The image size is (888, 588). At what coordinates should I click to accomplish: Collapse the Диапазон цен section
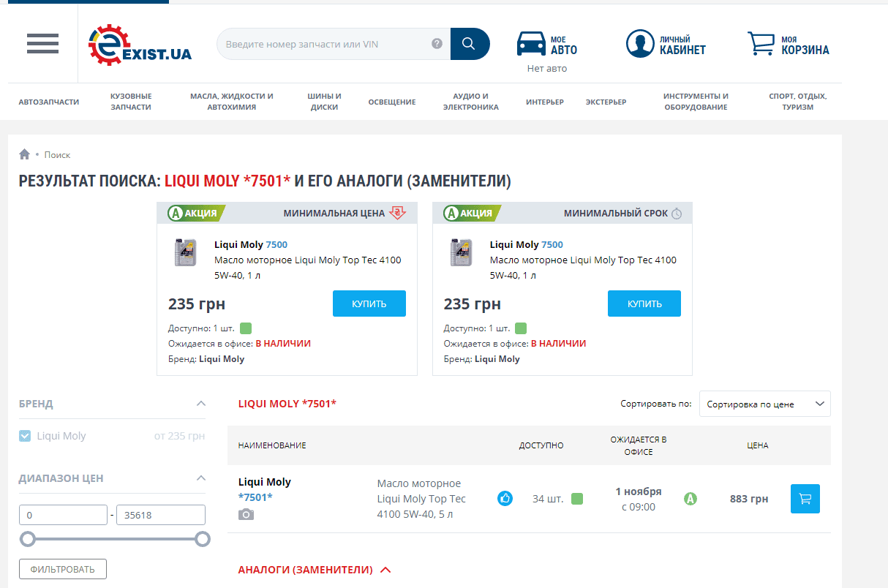pyautogui.click(x=201, y=478)
